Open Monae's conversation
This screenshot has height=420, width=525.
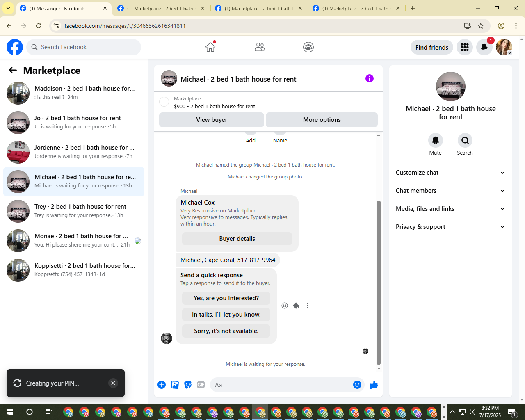[74, 241]
